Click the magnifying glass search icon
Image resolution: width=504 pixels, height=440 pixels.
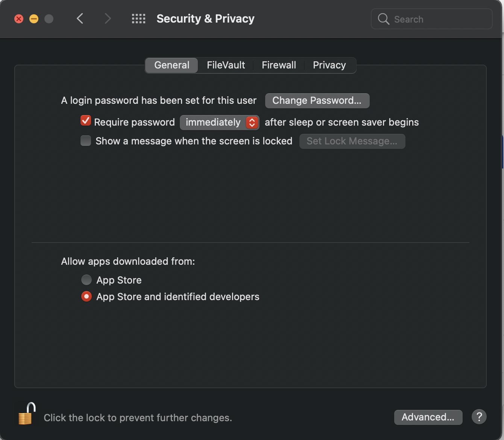tap(383, 19)
